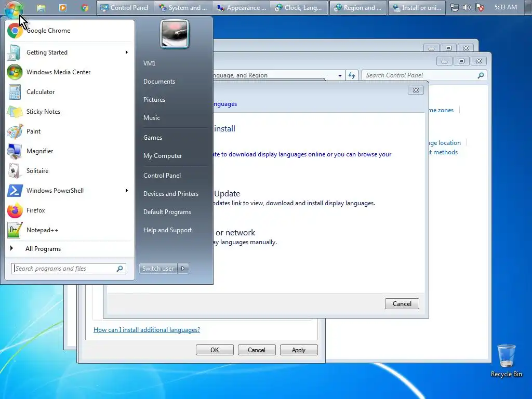The width and height of the screenshot is (532, 399).
Task: Open Action Center flag tray icon
Action: tap(480, 7)
